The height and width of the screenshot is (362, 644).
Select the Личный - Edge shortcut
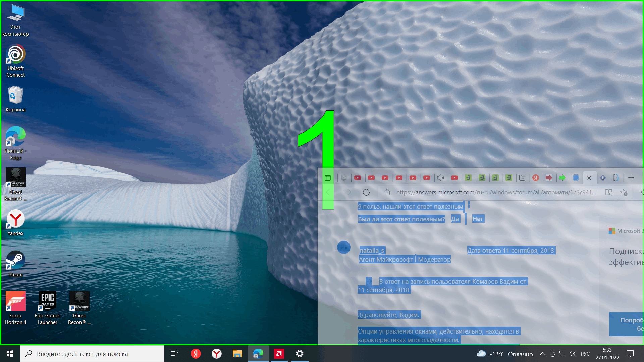click(15, 143)
